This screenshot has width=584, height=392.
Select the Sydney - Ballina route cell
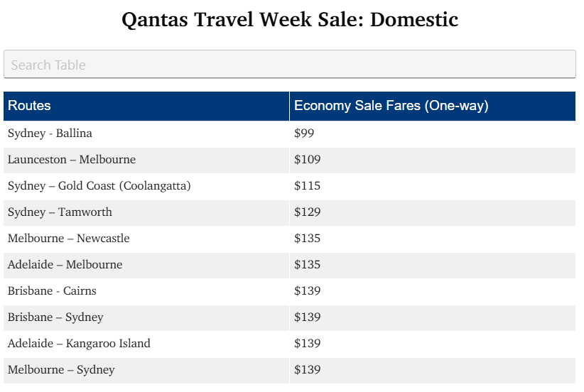tap(50, 134)
